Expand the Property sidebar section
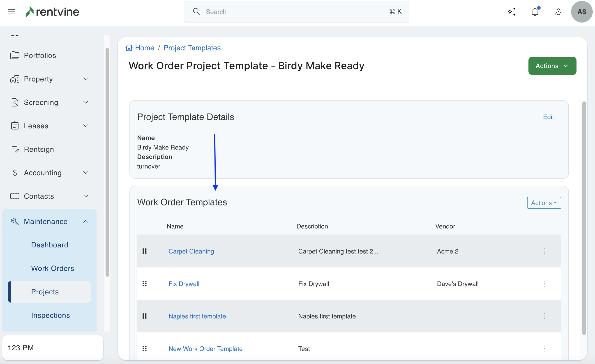This screenshot has height=364, width=595. click(x=85, y=79)
